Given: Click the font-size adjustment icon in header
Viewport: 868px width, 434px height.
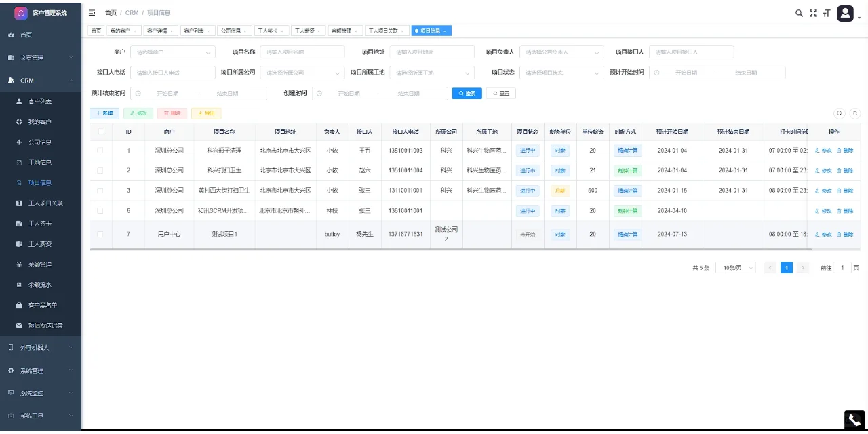Looking at the screenshot, I should tap(827, 12).
